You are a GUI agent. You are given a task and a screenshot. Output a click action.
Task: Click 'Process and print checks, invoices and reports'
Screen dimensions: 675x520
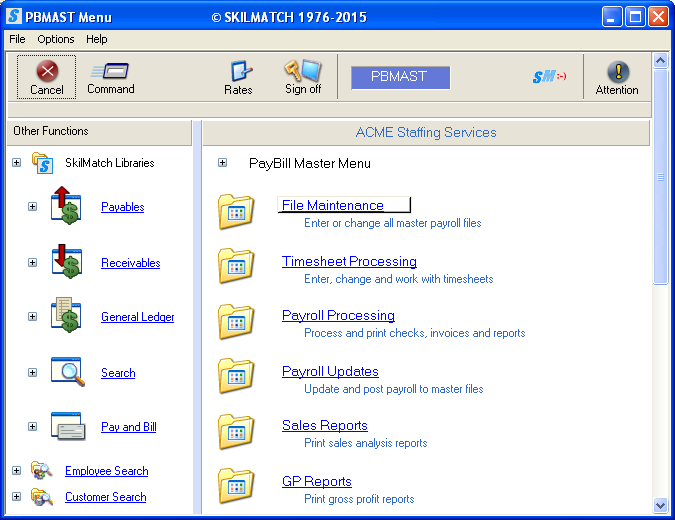point(415,333)
